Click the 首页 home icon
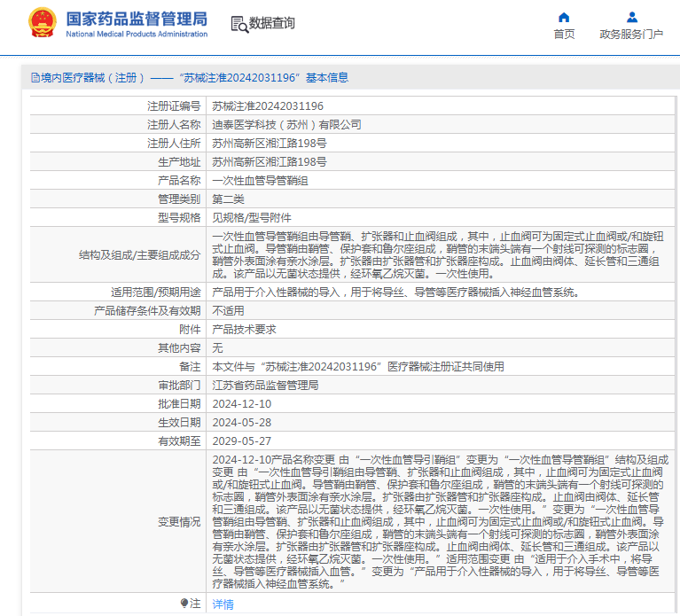Viewport: 680px width, 616px height. [564, 18]
